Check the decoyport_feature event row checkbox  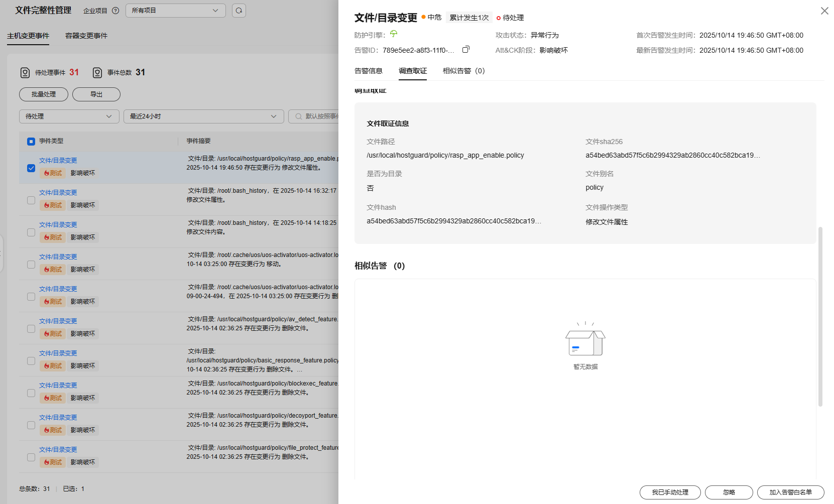point(31,425)
